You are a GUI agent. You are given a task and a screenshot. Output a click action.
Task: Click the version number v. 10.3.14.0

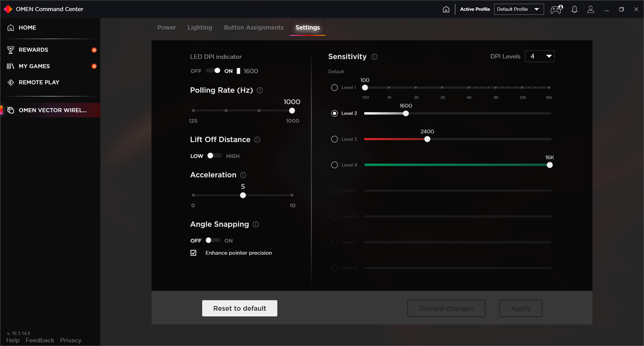(x=19, y=333)
